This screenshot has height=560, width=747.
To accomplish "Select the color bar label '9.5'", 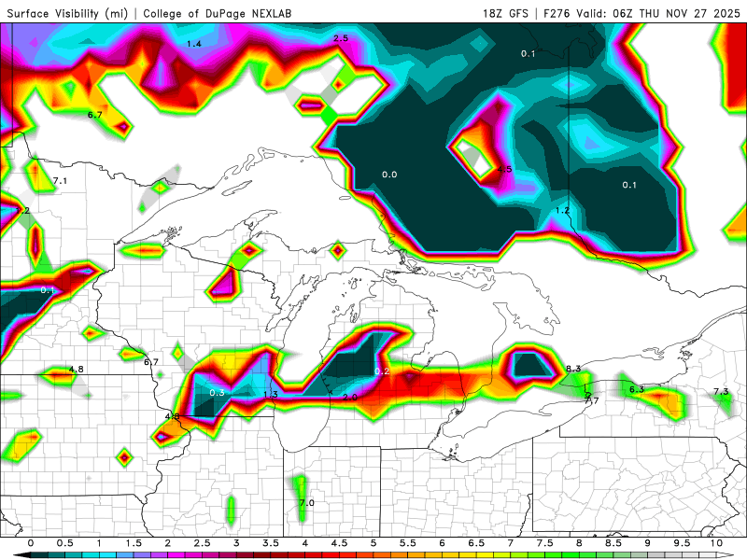I will pyautogui.click(x=682, y=543).
